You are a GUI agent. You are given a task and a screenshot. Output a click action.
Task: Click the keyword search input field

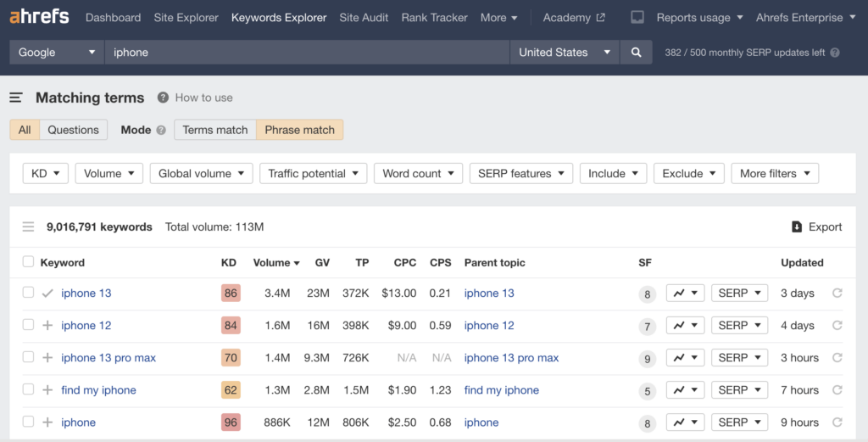[307, 52]
